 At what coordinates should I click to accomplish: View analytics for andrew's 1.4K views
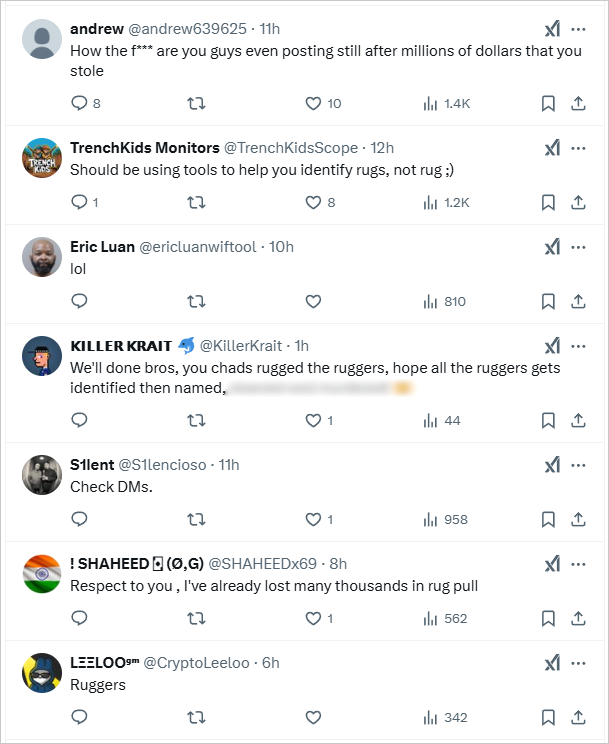click(446, 103)
